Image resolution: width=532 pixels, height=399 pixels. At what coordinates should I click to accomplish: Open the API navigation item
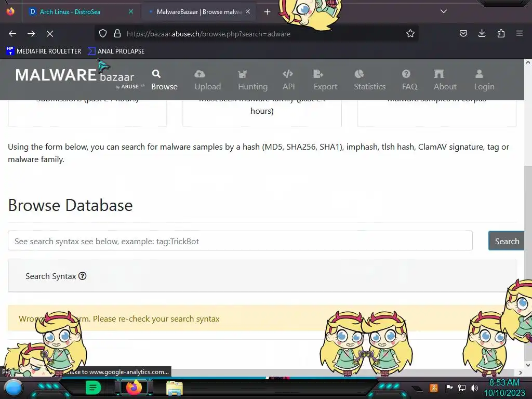click(288, 80)
